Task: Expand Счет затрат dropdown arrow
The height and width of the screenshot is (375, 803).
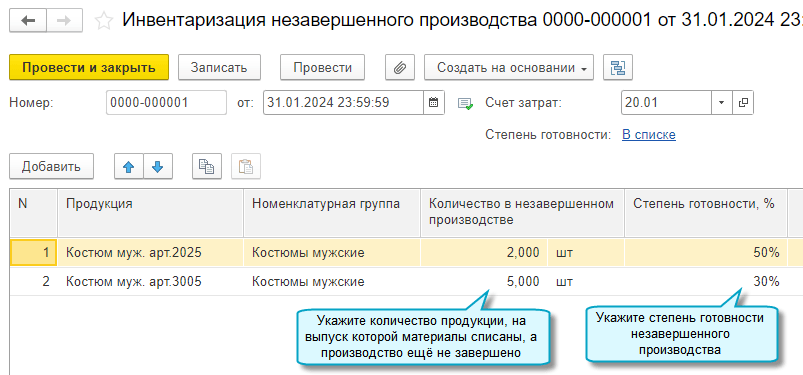Action: click(722, 102)
